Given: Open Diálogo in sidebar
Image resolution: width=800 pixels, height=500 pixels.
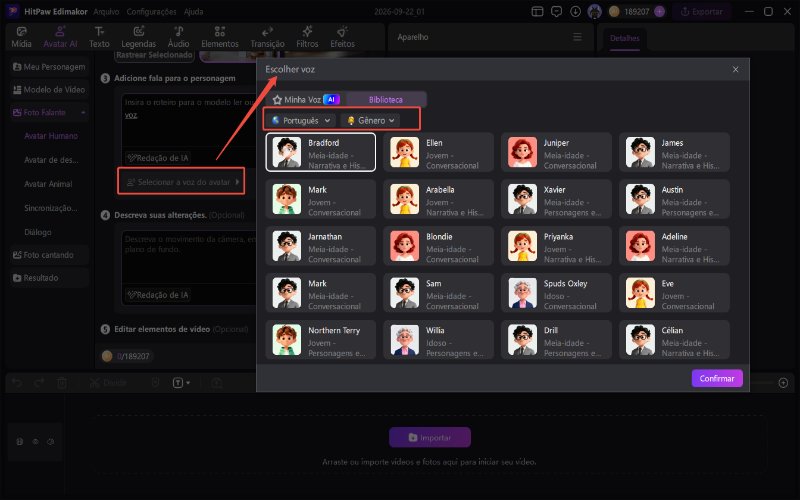Looking at the screenshot, I should (x=38, y=232).
